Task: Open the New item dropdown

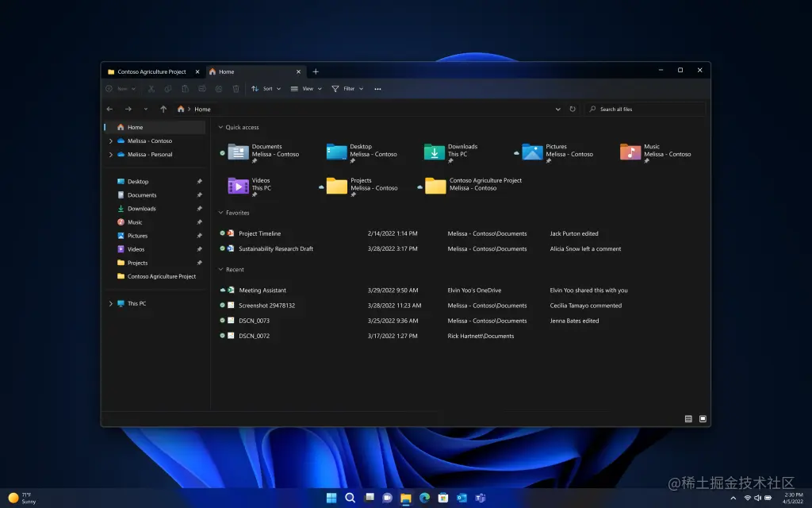Action: coord(121,89)
